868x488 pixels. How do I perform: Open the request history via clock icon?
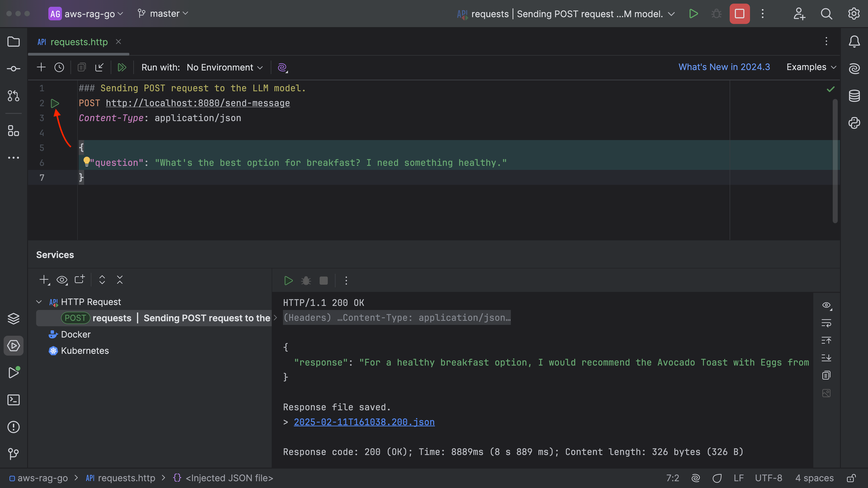59,67
